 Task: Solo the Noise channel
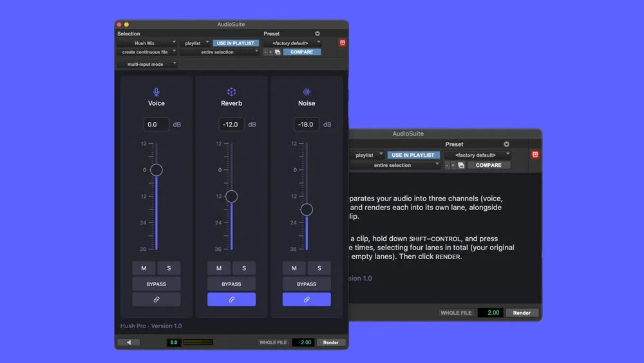[x=319, y=268]
